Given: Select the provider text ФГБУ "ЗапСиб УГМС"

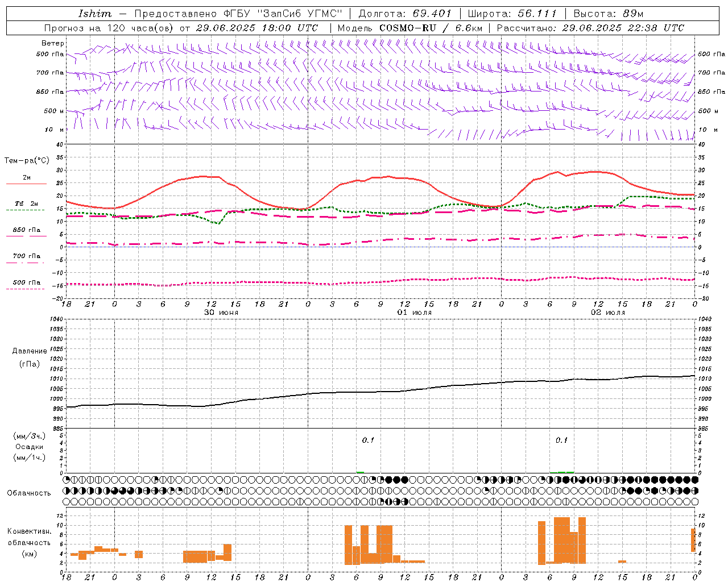Looking at the screenshot, I should click(x=282, y=14).
